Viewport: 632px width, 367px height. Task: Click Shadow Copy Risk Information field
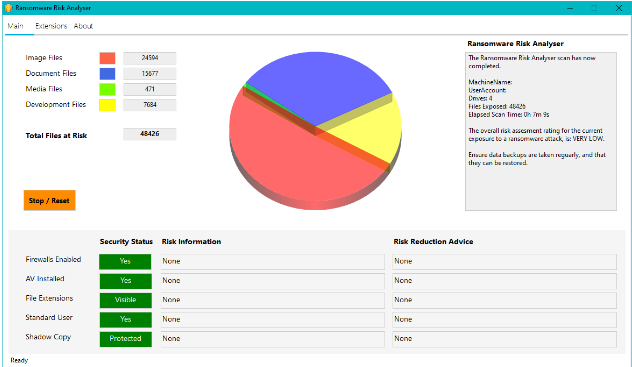pyautogui.click(x=272, y=339)
